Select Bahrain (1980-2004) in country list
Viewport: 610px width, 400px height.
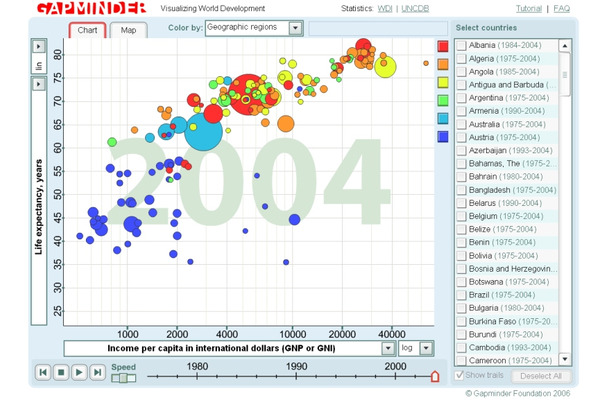point(507,177)
